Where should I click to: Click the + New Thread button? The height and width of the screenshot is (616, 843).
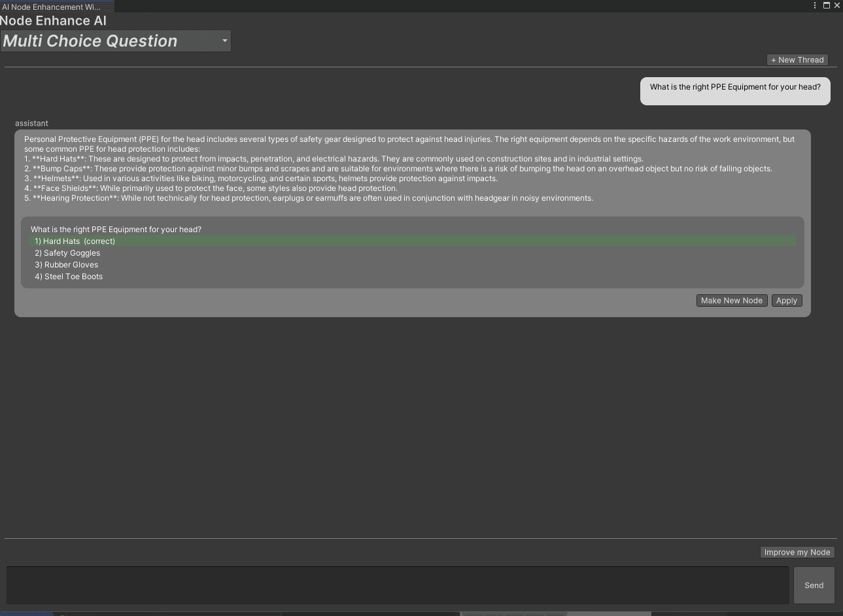coord(797,60)
